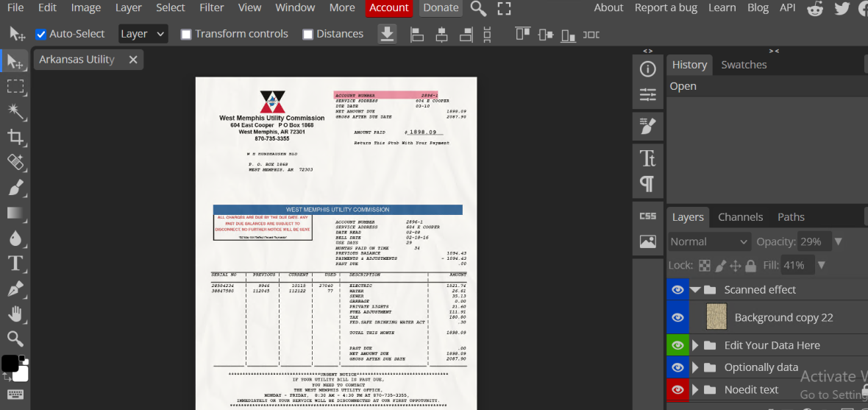The width and height of the screenshot is (868, 410).
Task: Open the Report a bug link
Action: point(666,8)
